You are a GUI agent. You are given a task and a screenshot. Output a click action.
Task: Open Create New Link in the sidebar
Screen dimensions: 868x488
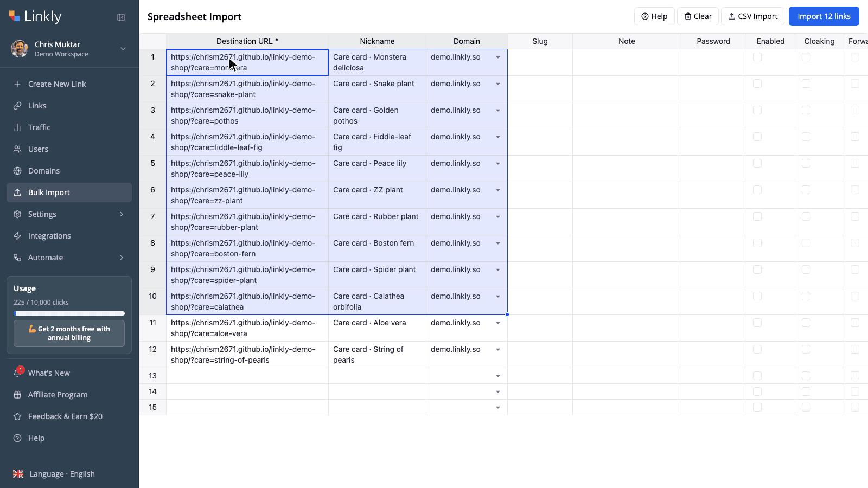[69, 84]
